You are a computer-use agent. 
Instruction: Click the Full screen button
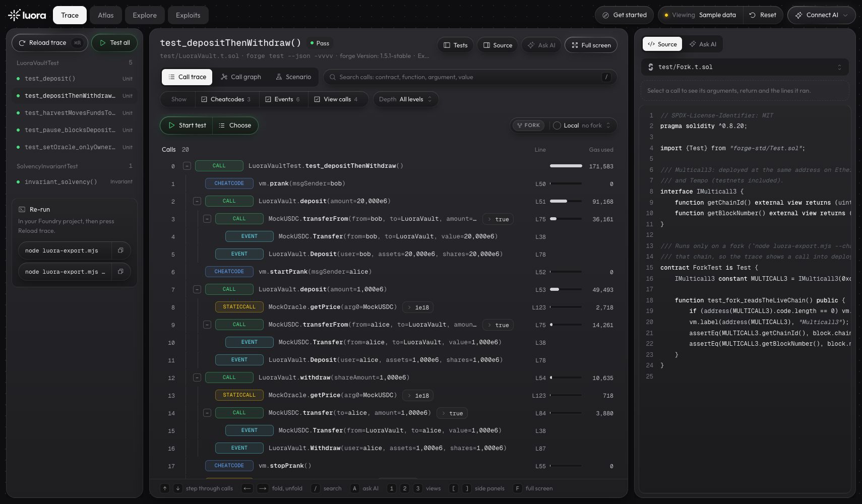pyautogui.click(x=591, y=45)
